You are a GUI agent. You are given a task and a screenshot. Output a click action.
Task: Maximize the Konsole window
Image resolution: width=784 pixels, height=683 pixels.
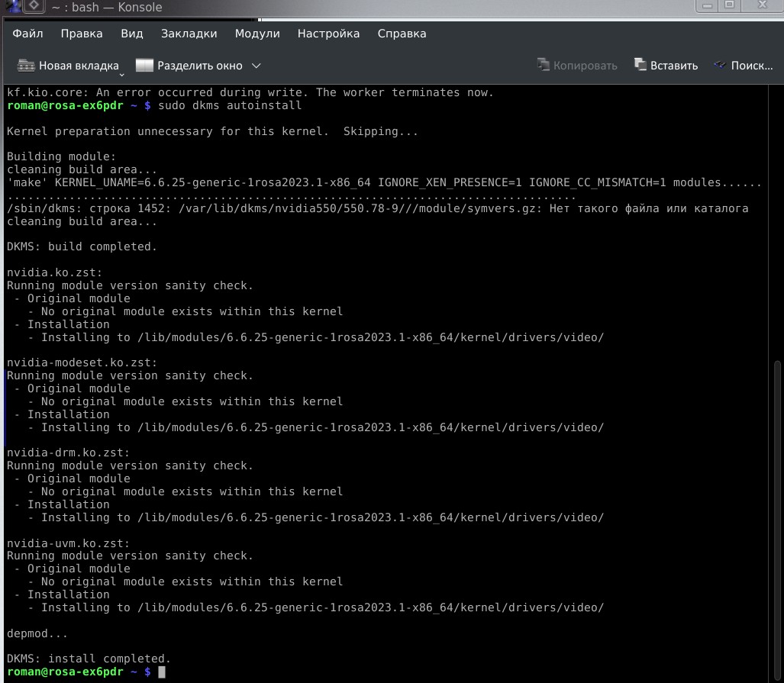click(730, 5)
